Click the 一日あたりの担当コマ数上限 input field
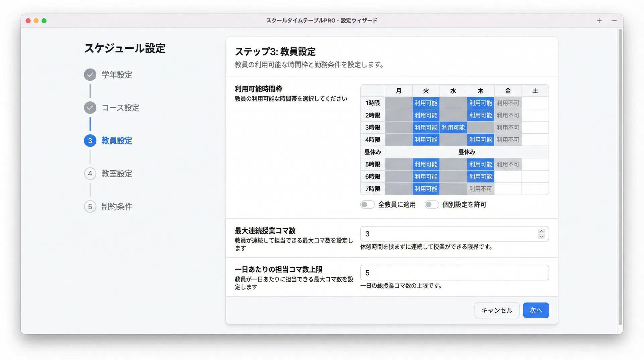The width and height of the screenshot is (644, 360). tap(454, 272)
